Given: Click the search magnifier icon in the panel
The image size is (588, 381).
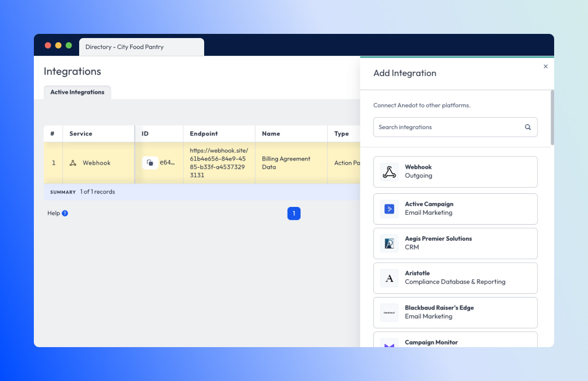Looking at the screenshot, I should (528, 127).
